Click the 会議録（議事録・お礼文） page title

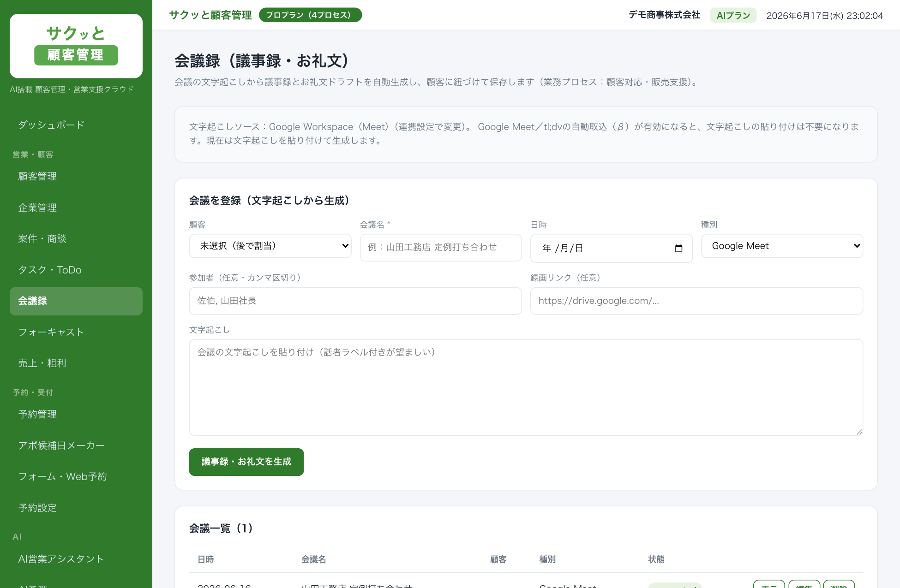click(x=262, y=61)
